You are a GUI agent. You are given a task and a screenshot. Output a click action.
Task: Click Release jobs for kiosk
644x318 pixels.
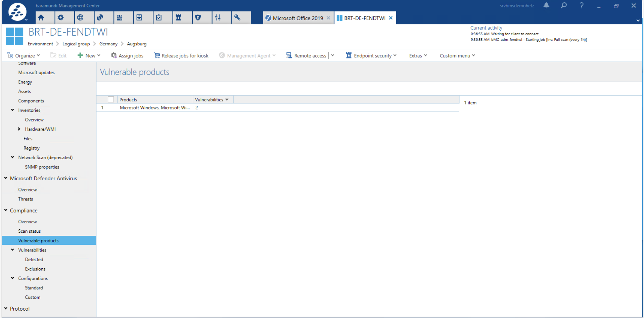181,56
